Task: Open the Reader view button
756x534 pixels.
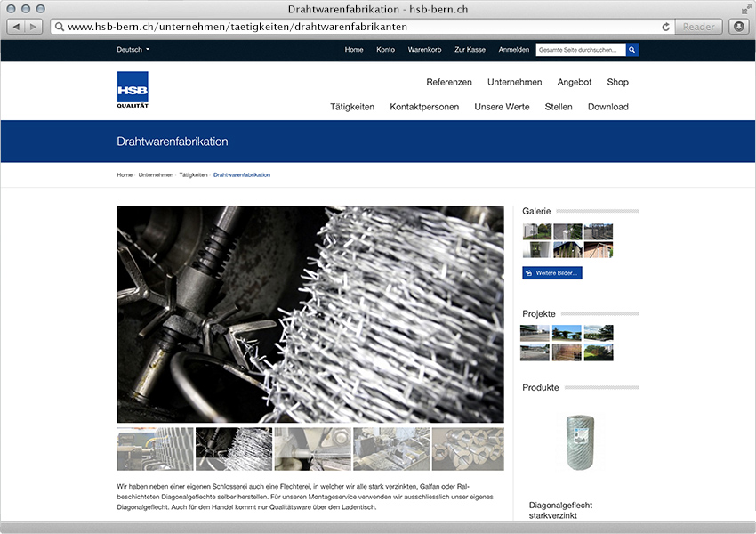Action: [x=698, y=27]
